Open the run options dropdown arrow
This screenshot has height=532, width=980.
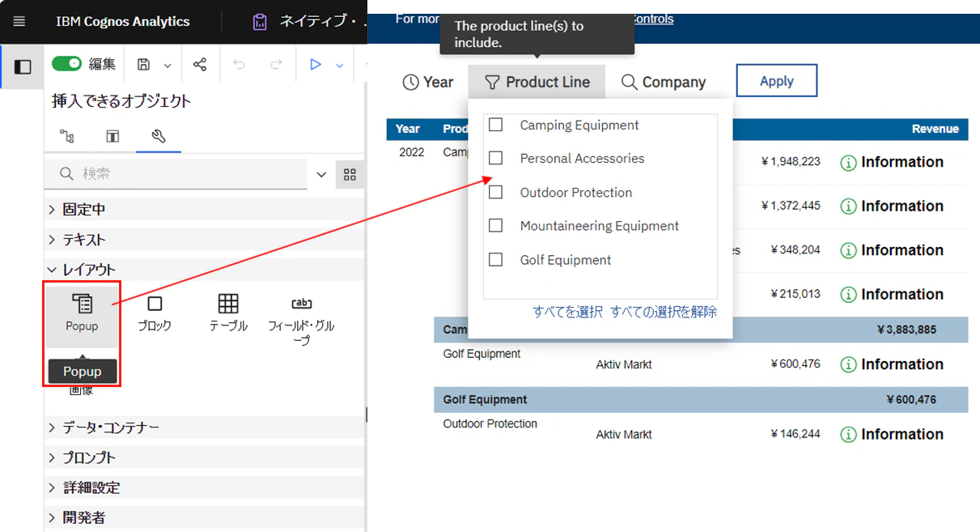(x=340, y=65)
